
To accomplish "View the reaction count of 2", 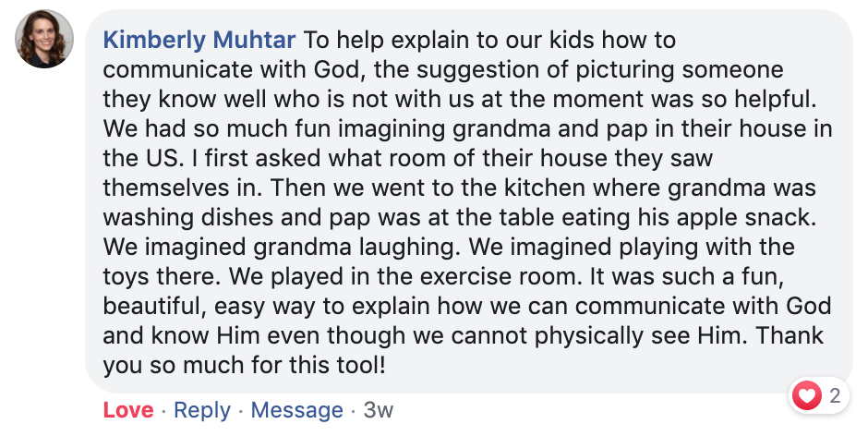I will click(835, 395).
